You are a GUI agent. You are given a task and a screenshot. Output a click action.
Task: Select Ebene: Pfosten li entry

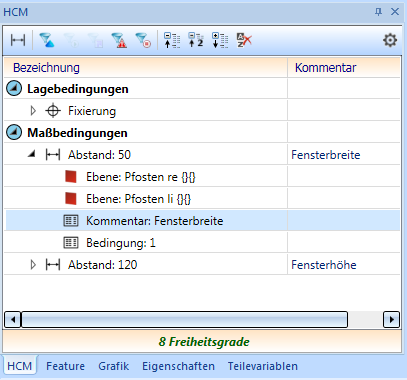(202, 199)
